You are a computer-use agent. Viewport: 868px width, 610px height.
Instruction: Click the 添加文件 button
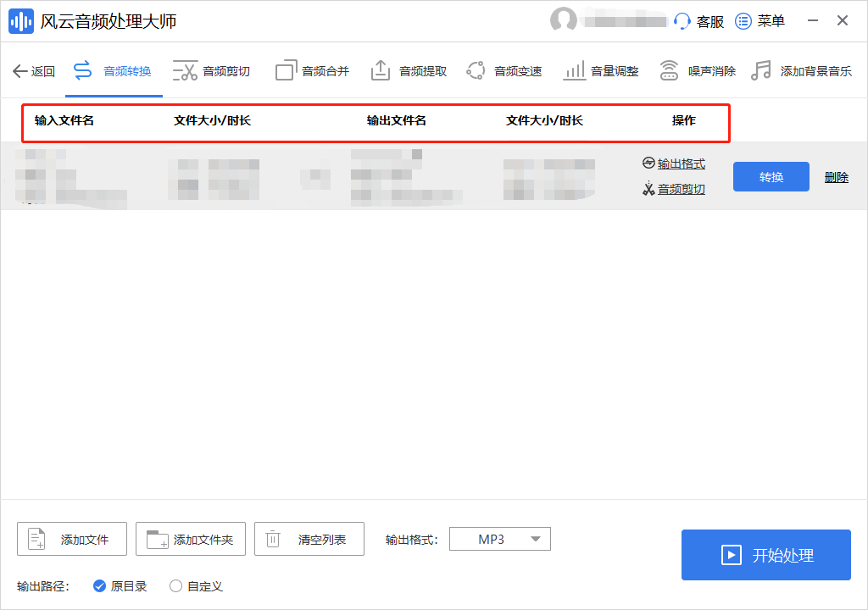click(x=72, y=540)
